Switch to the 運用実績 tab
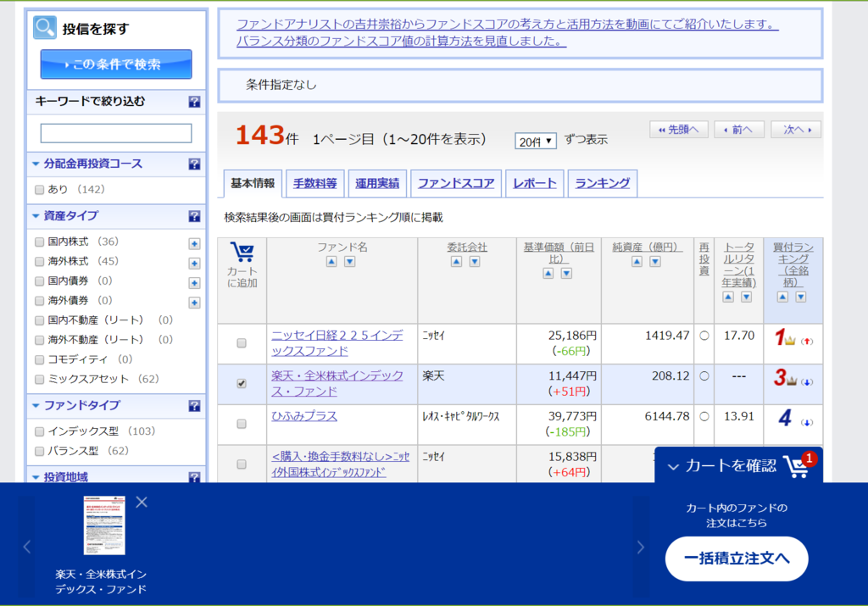The width and height of the screenshot is (868, 606). tap(377, 184)
